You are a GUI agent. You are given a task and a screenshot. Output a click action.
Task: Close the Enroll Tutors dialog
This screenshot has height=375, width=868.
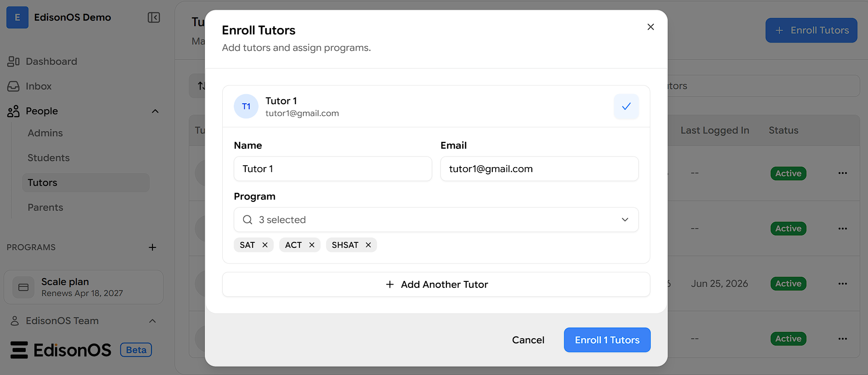click(x=651, y=27)
